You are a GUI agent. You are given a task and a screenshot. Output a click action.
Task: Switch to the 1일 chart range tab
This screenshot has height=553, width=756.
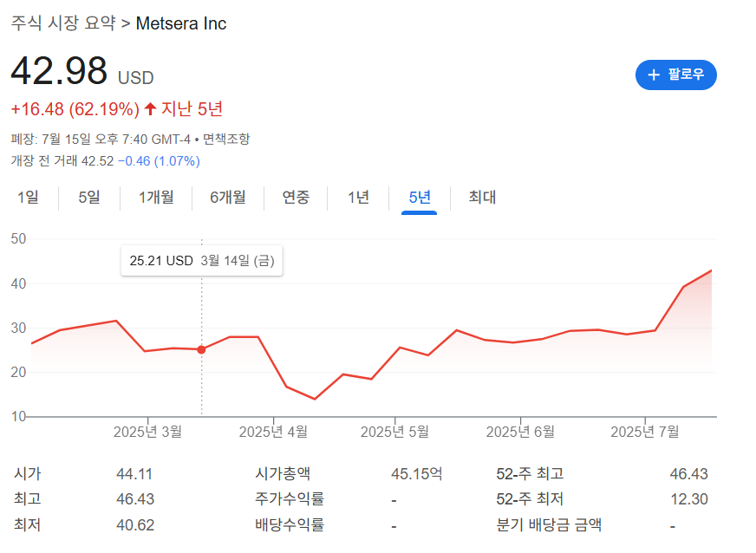coord(28,197)
